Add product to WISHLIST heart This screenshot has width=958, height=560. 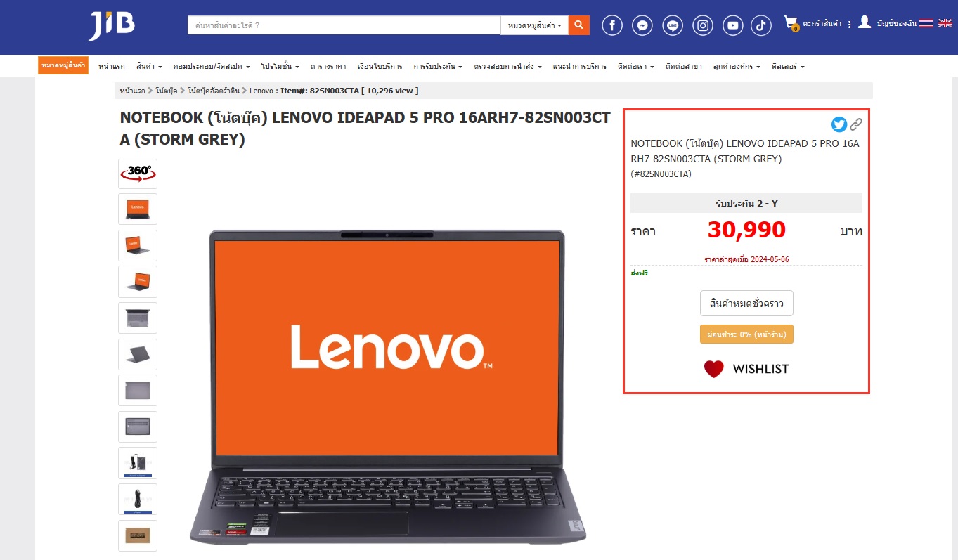[x=746, y=369]
